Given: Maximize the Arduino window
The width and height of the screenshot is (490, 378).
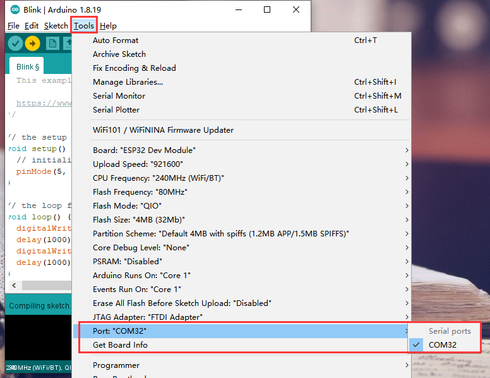Looking at the screenshot, I should click(267, 10).
